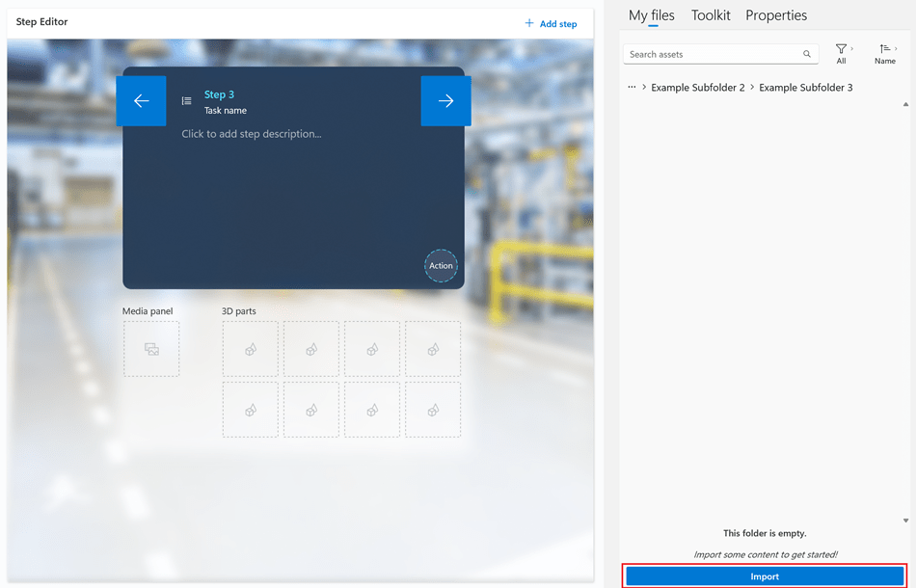Click the task list icon beside Step 3

click(186, 100)
